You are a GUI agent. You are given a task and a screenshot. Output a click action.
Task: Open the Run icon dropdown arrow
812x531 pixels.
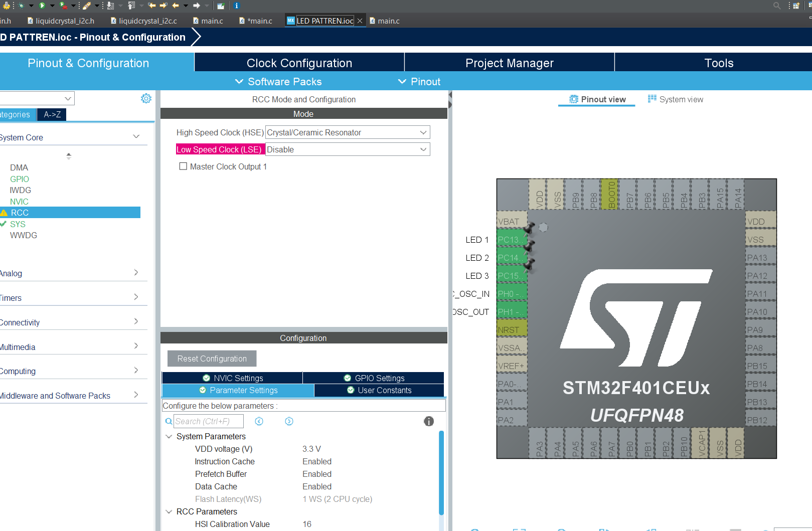[52, 6]
